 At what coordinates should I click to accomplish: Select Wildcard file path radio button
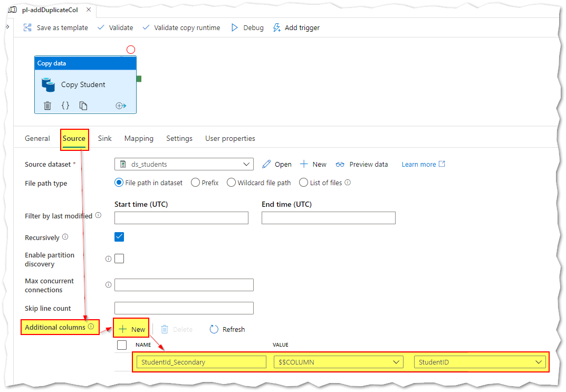pos(231,183)
